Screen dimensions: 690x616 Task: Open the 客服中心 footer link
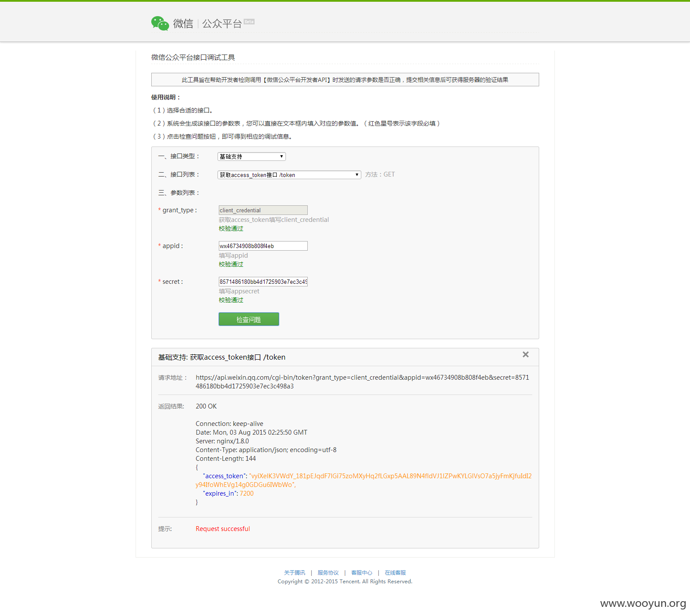pyautogui.click(x=362, y=573)
